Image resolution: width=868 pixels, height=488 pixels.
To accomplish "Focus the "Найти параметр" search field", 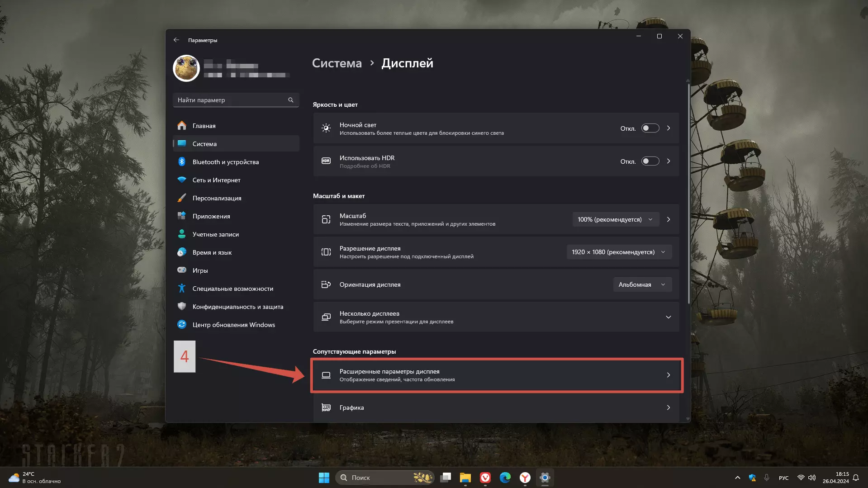I will click(x=236, y=100).
